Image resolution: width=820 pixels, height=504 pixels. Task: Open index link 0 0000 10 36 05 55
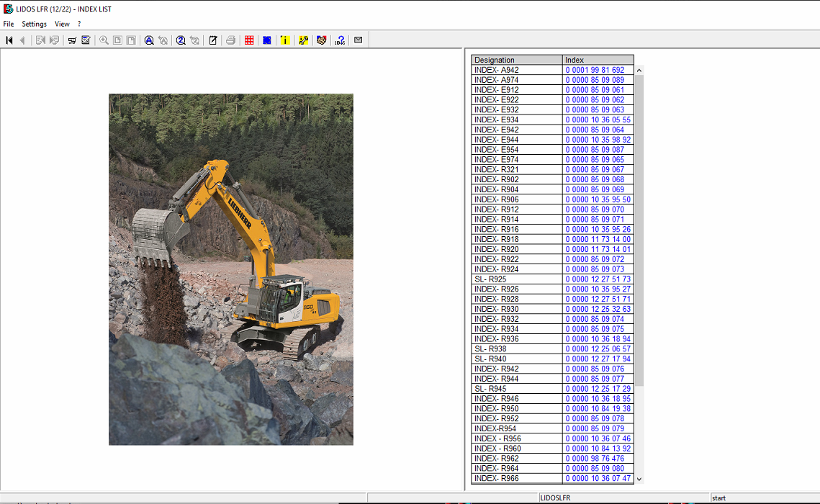(x=598, y=120)
